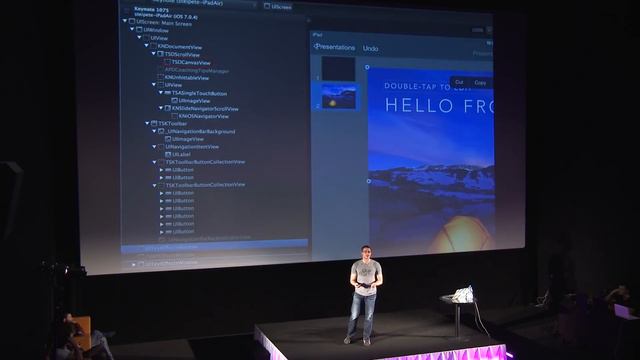640x360 pixels.
Task: Open the UIScreen tab at top
Action: point(278,6)
